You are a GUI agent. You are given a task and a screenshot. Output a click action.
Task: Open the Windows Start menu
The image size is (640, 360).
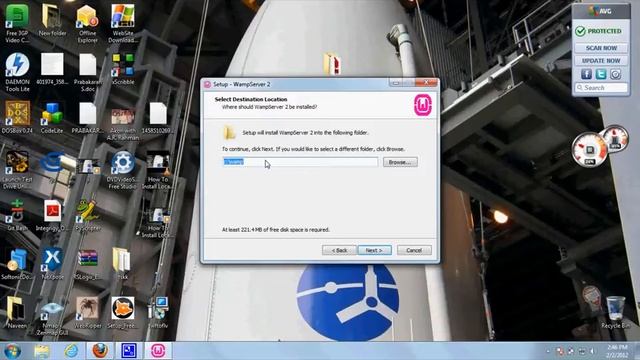(x=12, y=351)
